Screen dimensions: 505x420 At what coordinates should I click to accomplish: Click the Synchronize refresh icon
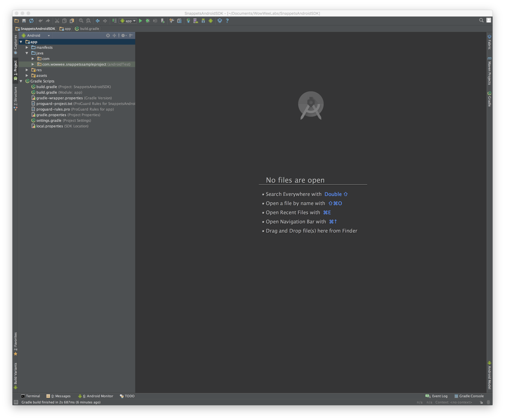point(31,21)
